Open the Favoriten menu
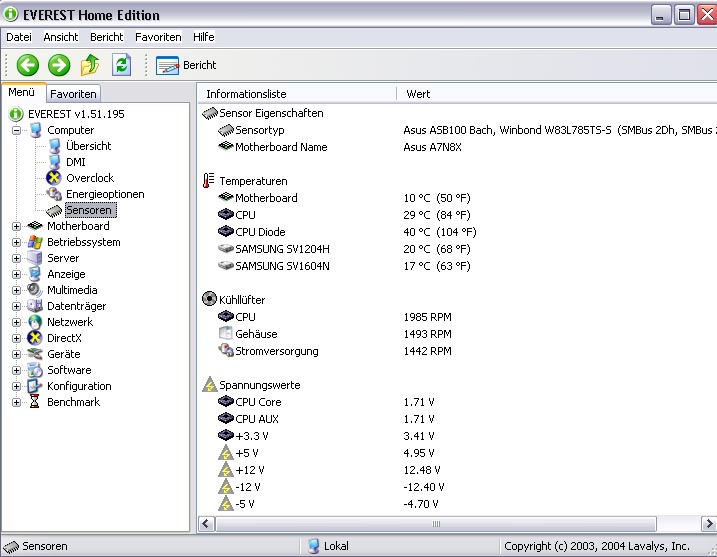This screenshot has height=557, width=717. tap(158, 37)
